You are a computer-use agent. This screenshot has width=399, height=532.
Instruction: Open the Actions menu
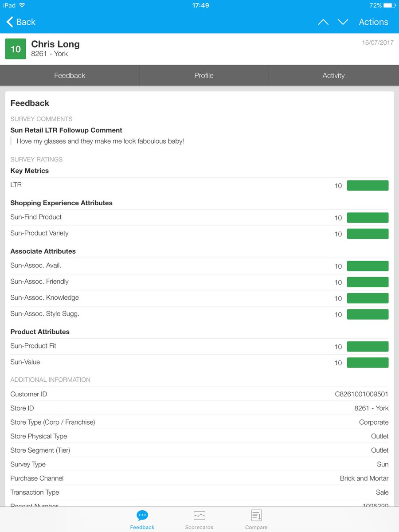point(373,22)
